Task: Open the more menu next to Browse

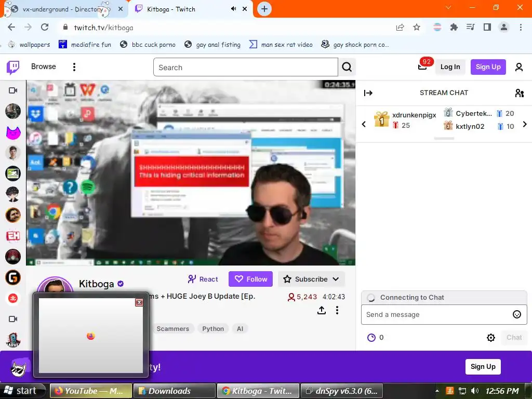Action: tap(74, 67)
